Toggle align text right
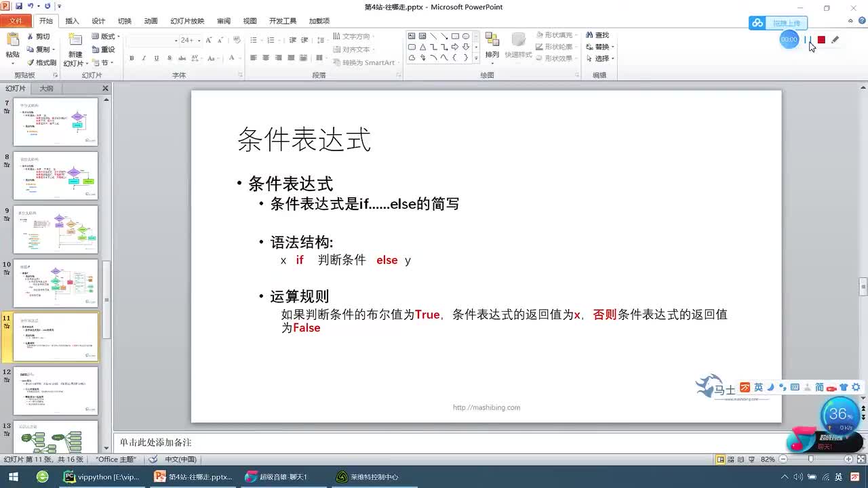Image resolution: width=868 pixels, height=488 pixels. click(279, 58)
